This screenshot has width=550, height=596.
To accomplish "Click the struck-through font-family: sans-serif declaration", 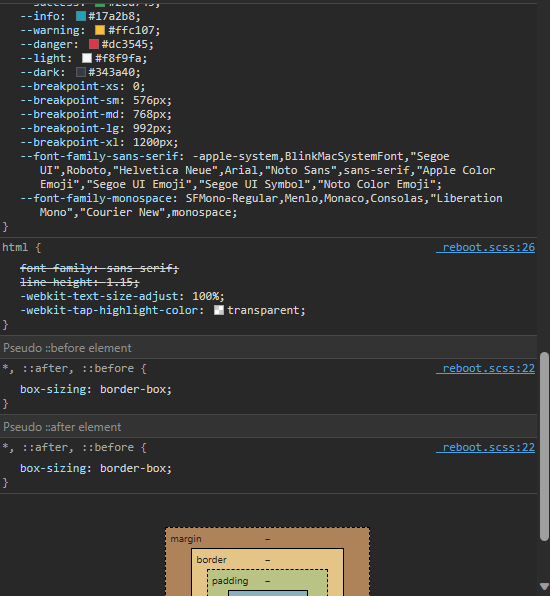I will pyautogui.click(x=99, y=268).
